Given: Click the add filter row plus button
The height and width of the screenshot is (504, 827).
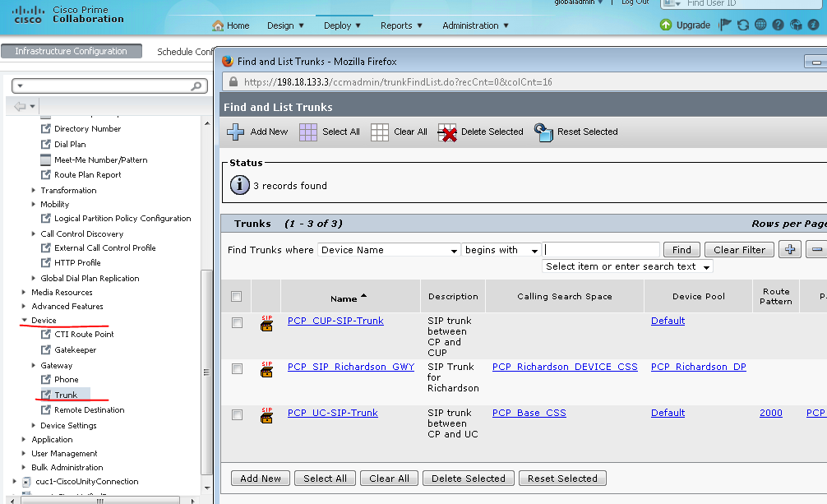Looking at the screenshot, I should pyautogui.click(x=789, y=249).
